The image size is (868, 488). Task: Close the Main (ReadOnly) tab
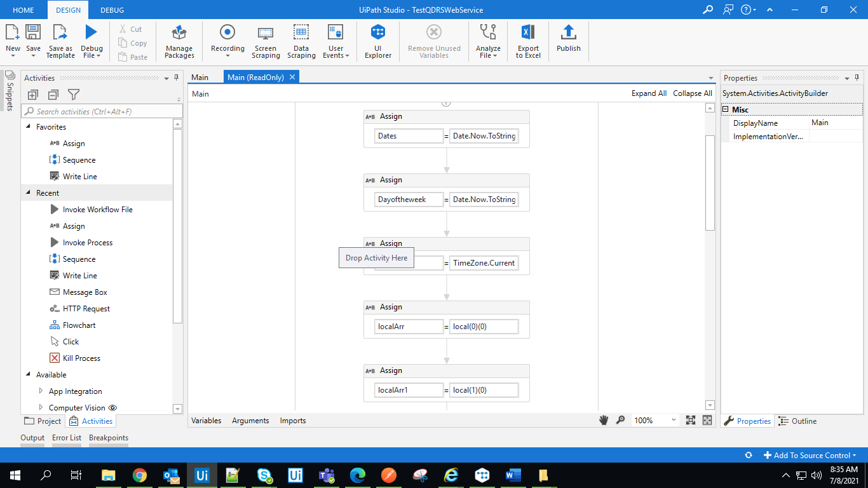click(x=292, y=77)
